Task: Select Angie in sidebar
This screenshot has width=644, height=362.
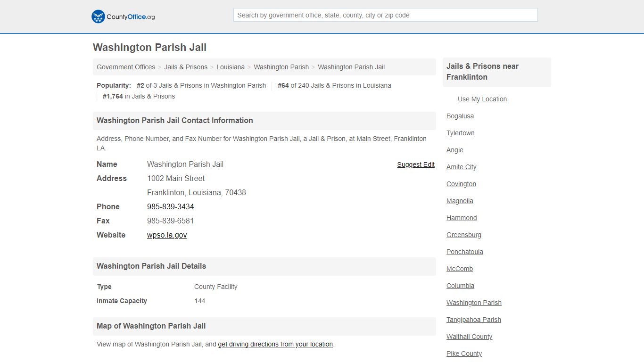Action: pos(455,150)
